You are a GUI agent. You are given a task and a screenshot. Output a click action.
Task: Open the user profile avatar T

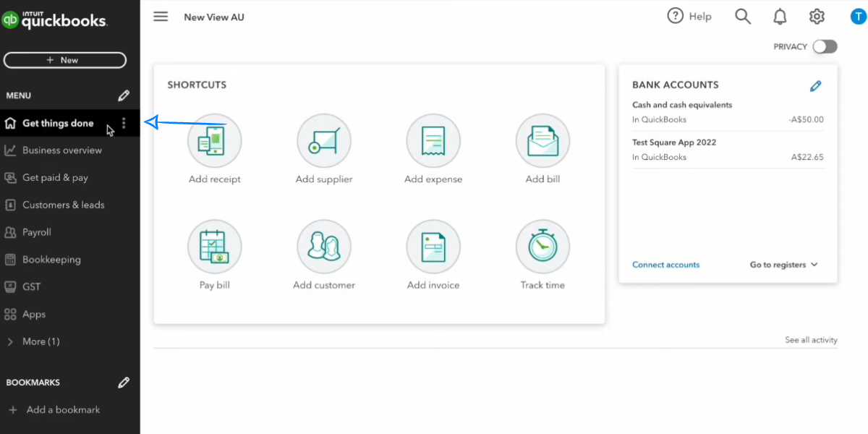(x=858, y=17)
